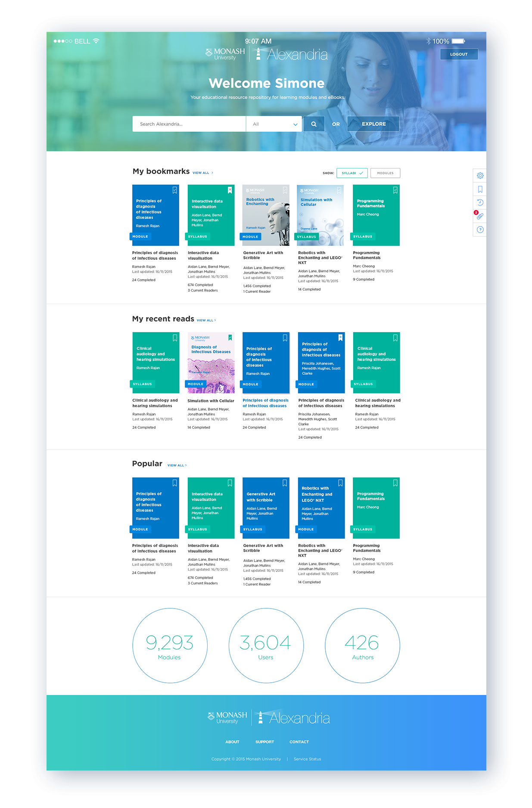
Task: Click the paperclip attachments icon with badge
Action: [x=480, y=216]
